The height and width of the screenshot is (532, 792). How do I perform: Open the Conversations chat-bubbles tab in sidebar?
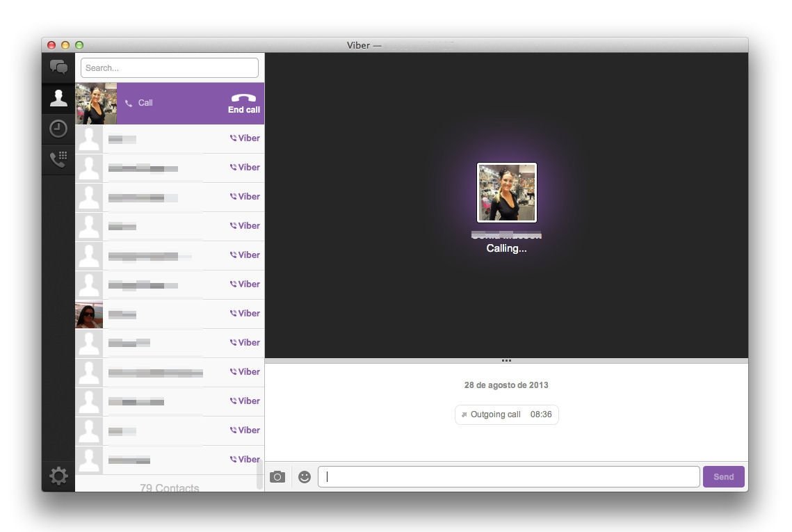click(58, 67)
